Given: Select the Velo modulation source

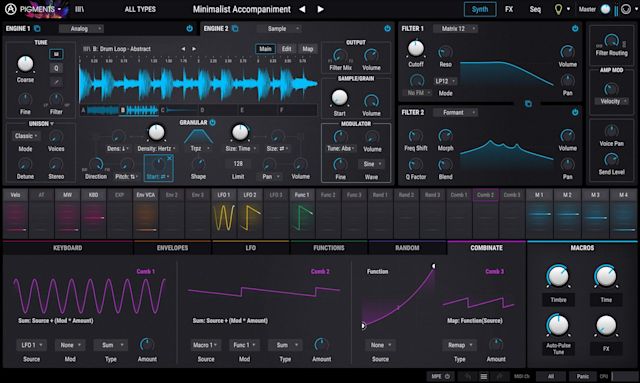Looking at the screenshot, I should [16, 213].
